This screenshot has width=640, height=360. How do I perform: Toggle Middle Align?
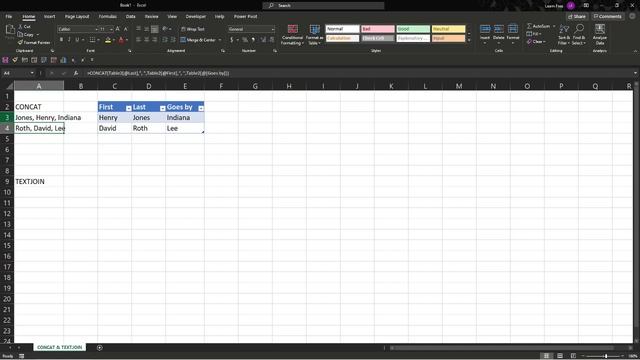coord(146,29)
